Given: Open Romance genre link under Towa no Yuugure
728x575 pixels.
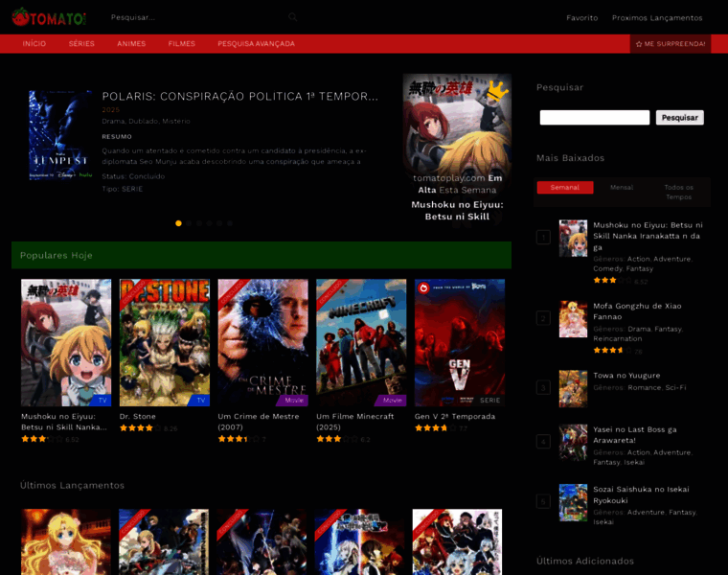Looking at the screenshot, I should (645, 388).
